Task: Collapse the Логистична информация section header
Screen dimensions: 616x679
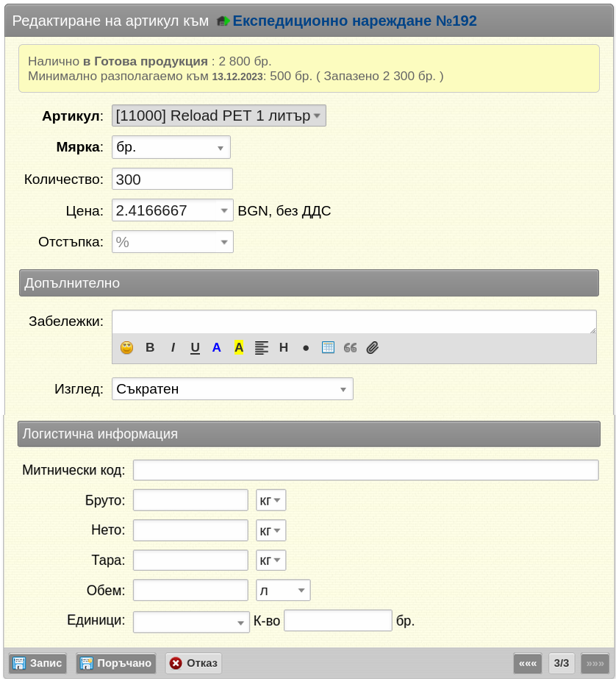Action: [309, 433]
